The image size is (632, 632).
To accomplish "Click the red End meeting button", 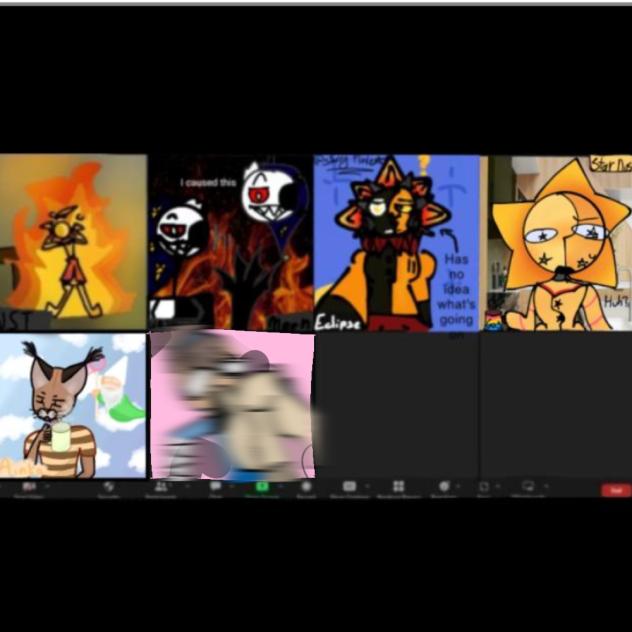I will tap(616, 490).
